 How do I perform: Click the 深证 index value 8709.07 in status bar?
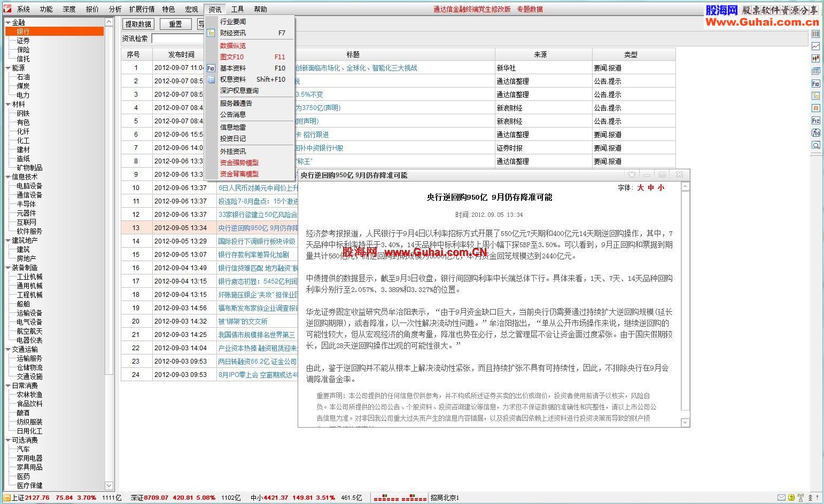[x=156, y=498]
